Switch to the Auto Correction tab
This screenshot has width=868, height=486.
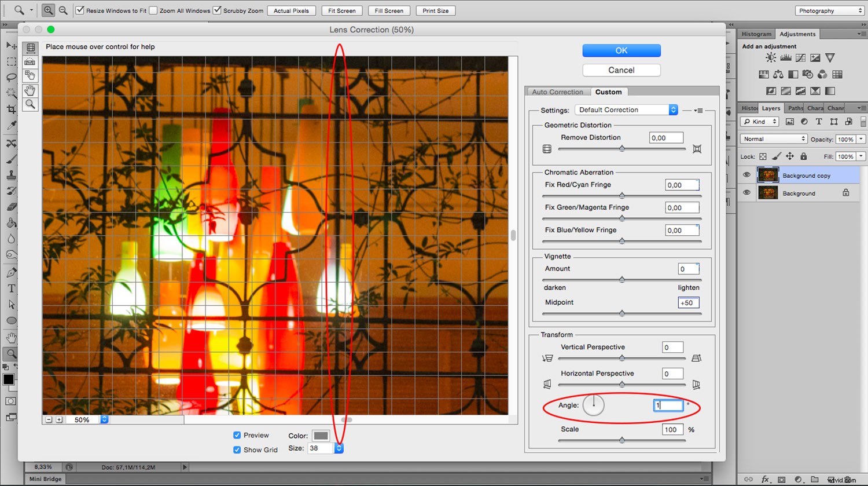(x=557, y=92)
